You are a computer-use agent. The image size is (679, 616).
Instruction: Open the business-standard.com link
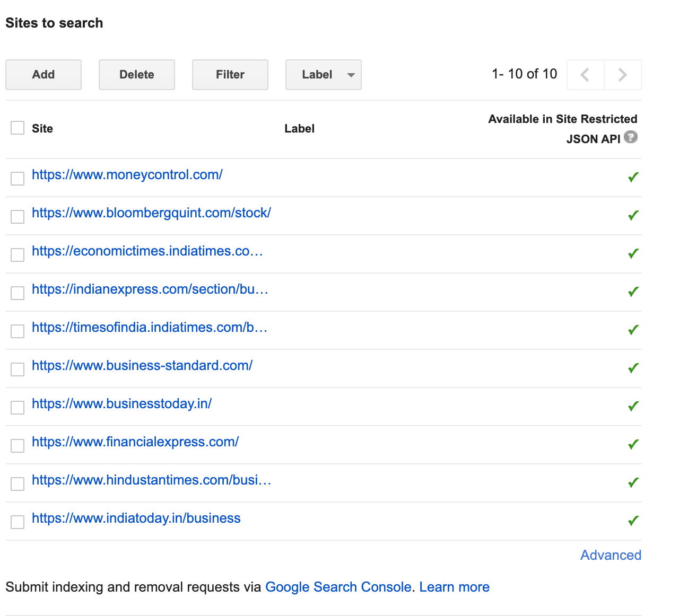[x=142, y=366]
